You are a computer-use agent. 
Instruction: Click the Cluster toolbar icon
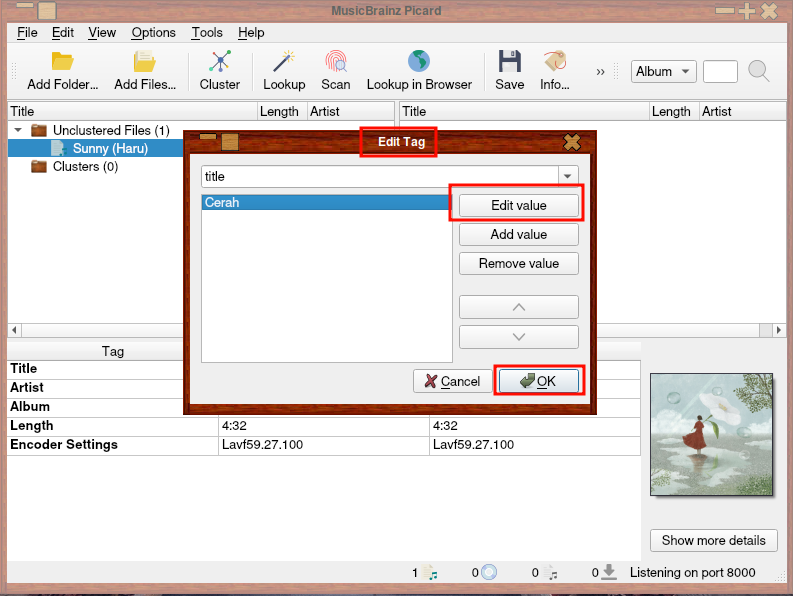coord(219,63)
